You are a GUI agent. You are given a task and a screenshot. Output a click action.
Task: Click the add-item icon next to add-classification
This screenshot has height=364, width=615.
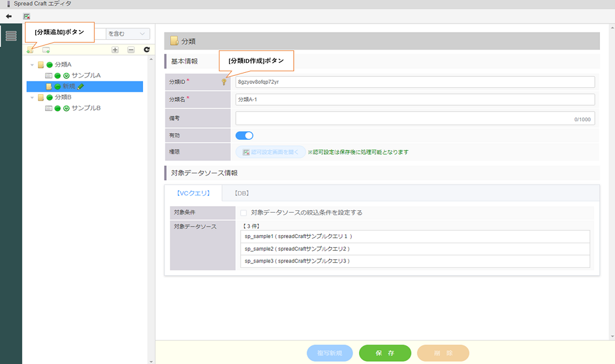(x=46, y=50)
